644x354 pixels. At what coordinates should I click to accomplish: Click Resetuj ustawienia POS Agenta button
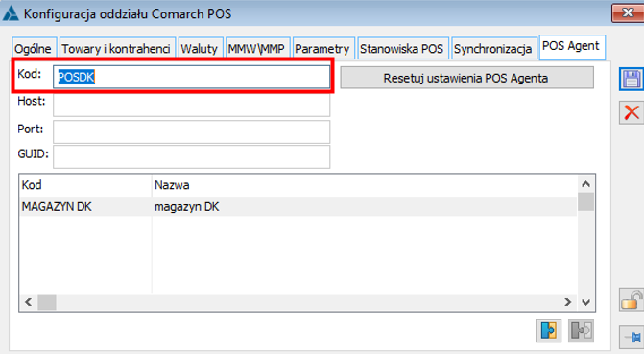click(x=467, y=78)
